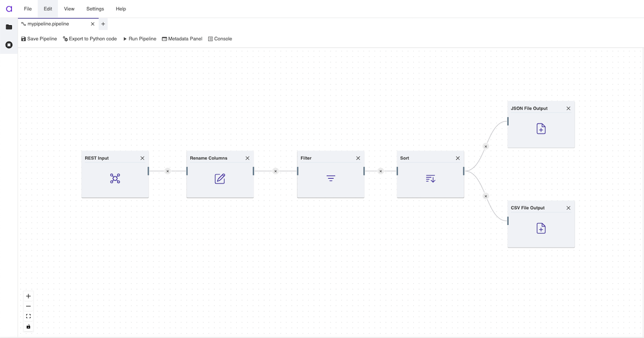The image size is (644, 338).
Task: Click the JSON File Output node title
Action: click(529, 108)
